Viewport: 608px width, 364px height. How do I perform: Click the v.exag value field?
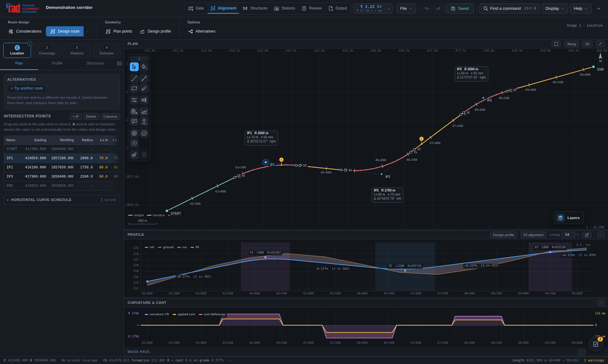(568, 235)
